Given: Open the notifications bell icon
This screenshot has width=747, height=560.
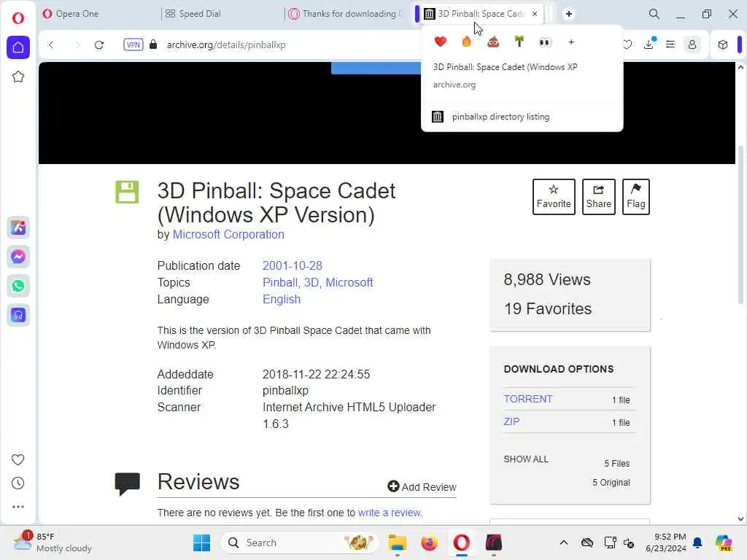Looking at the screenshot, I should (697, 542).
